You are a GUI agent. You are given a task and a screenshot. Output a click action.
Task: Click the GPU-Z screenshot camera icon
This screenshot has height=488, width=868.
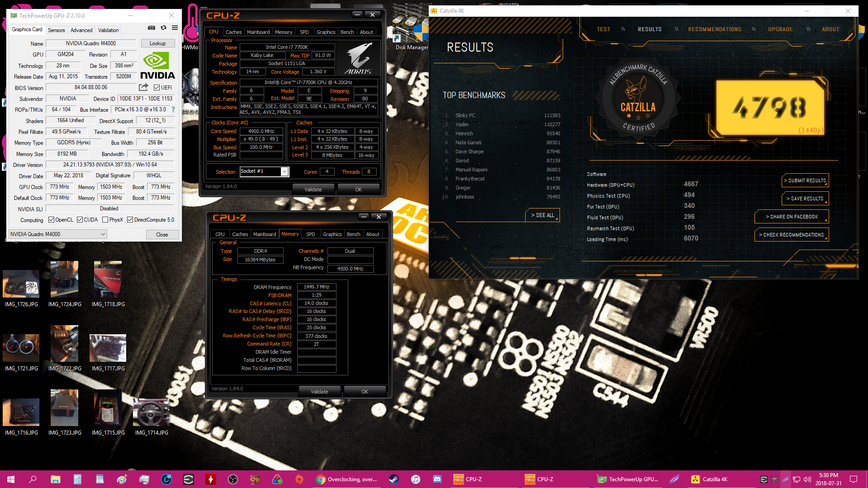point(152,28)
